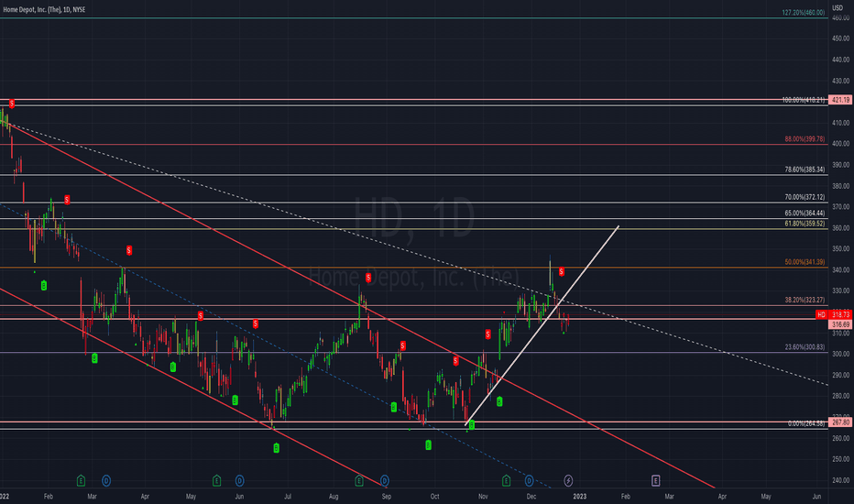Open the dividend D icon at start of June
Image resolution: width=854 pixels, height=504 pixels.
240,480
